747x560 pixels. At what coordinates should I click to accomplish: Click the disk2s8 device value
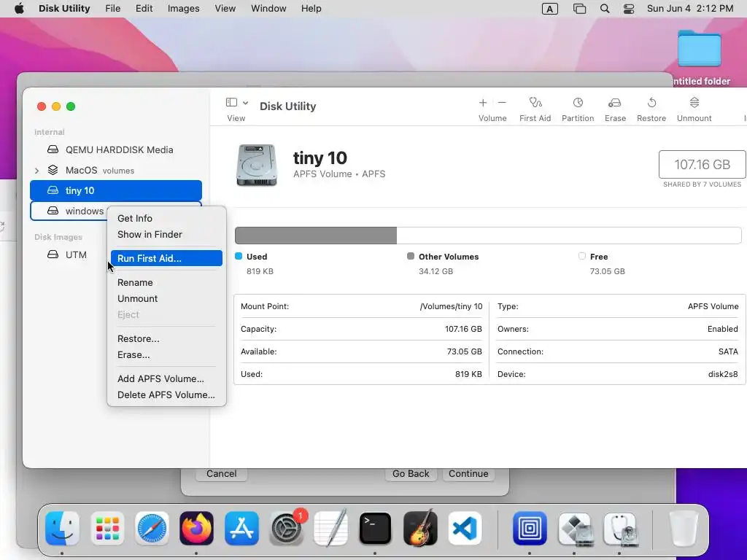click(x=723, y=374)
